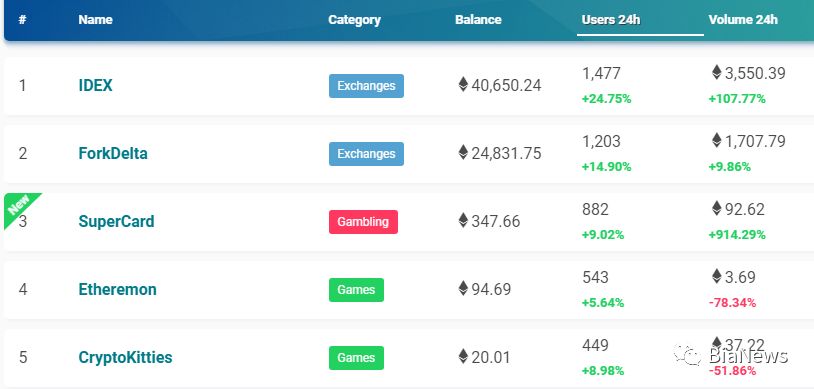Click the Ethereum icon beside Etheremon balance

(463, 288)
